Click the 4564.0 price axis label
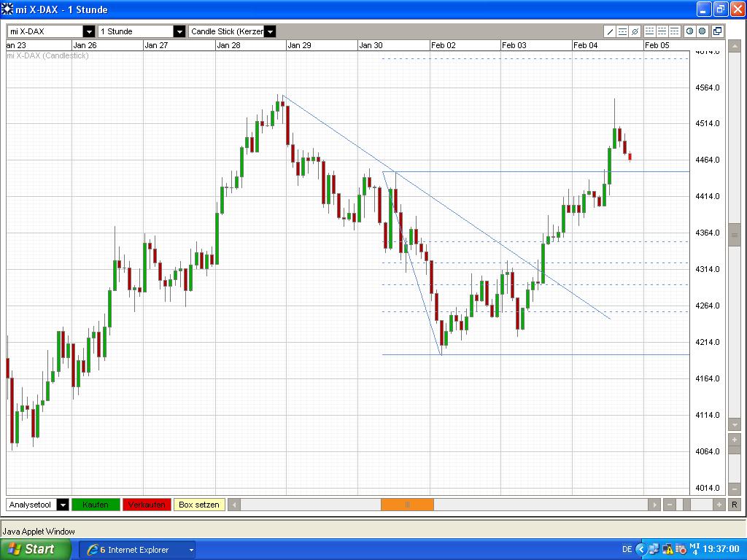This screenshot has width=747, height=560. pyautogui.click(x=708, y=87)
